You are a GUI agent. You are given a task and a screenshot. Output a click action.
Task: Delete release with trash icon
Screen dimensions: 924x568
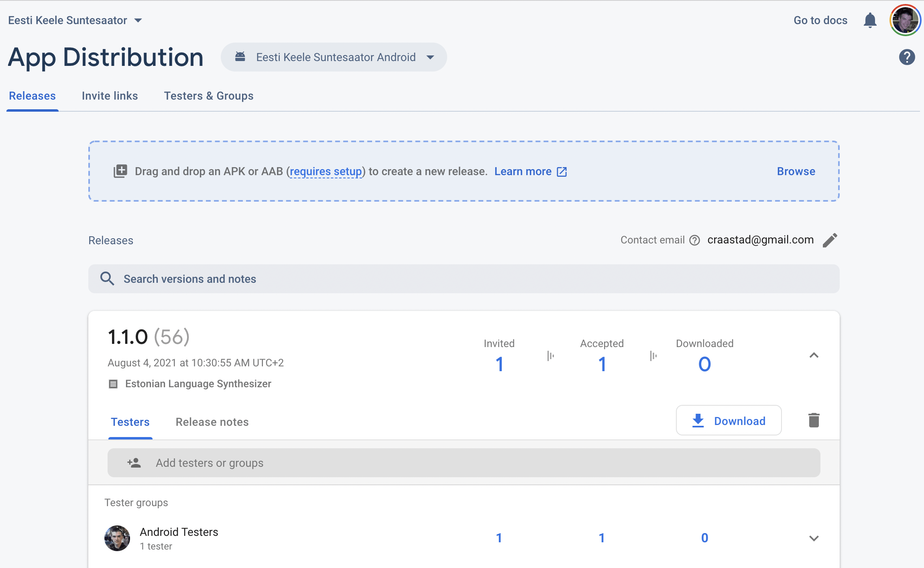tap(814, 420)
